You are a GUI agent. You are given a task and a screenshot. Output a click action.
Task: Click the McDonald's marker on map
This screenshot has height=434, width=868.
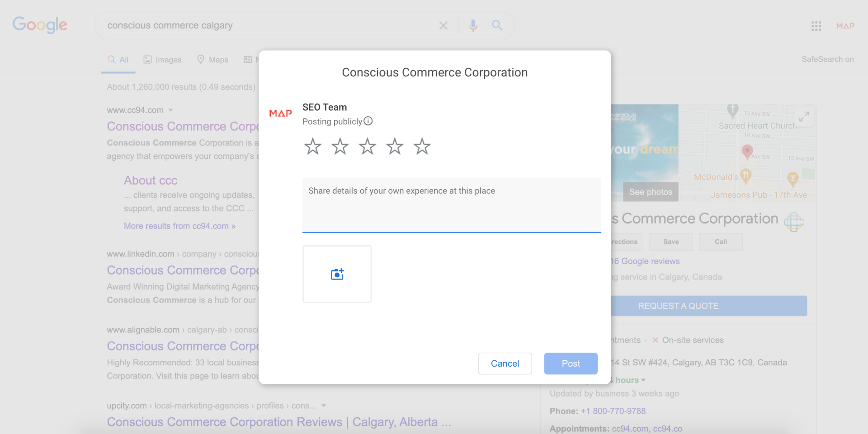746,176
